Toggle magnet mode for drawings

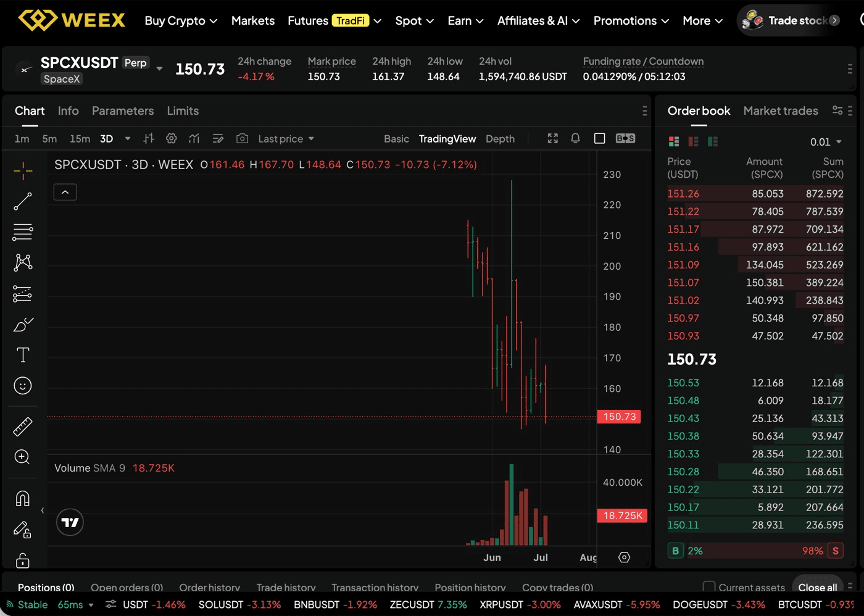(23, 498)
